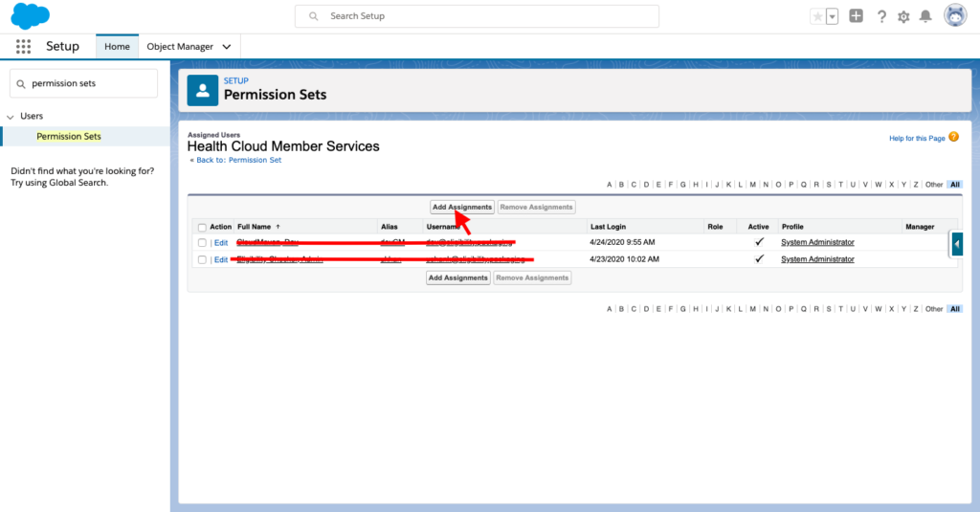Sort by the Alias column header
Screen dimensions: 980x512
tap(390, 227)
